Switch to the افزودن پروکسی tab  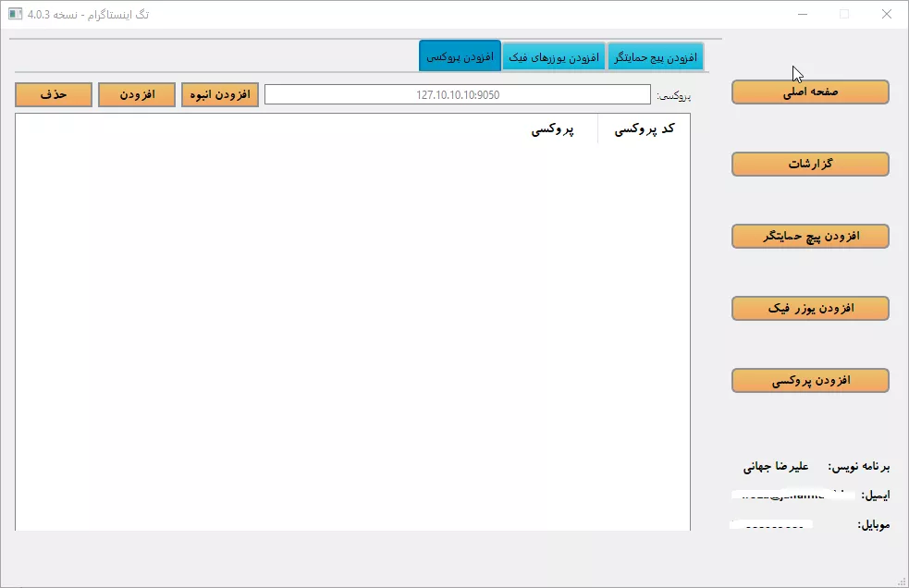click(460, 56)
